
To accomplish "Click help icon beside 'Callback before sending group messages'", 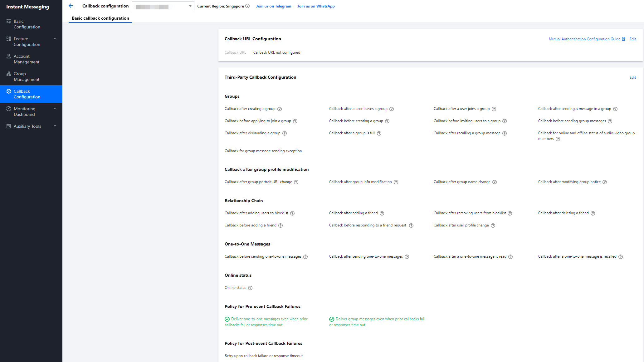I will [x=610, y=121].
